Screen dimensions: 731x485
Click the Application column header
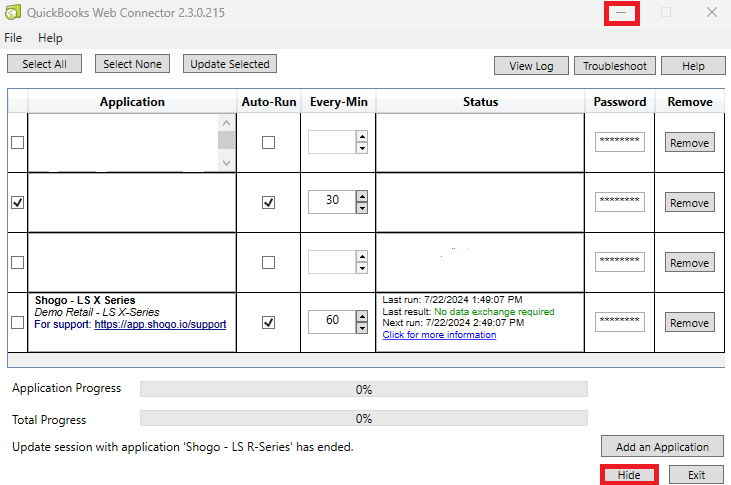(132, 102)
